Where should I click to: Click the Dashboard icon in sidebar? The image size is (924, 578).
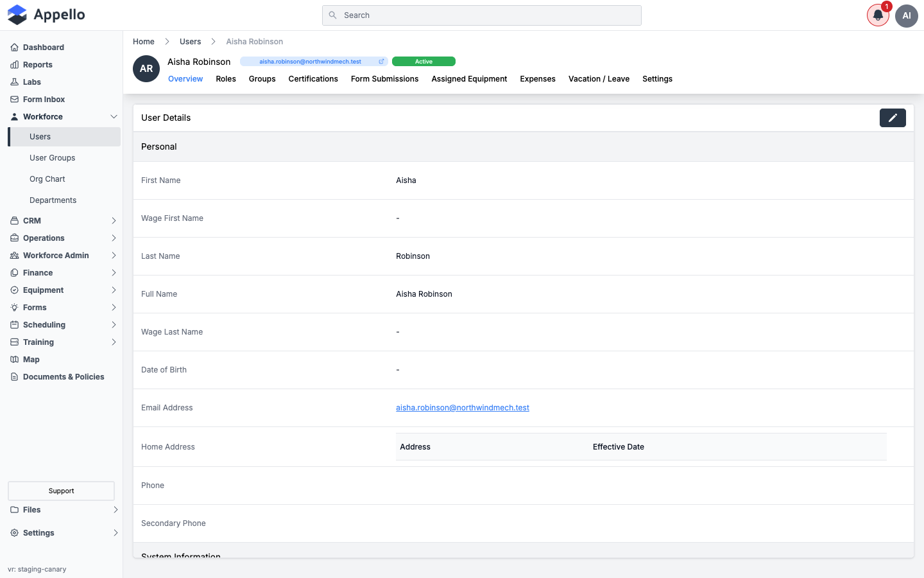[14, 48]
